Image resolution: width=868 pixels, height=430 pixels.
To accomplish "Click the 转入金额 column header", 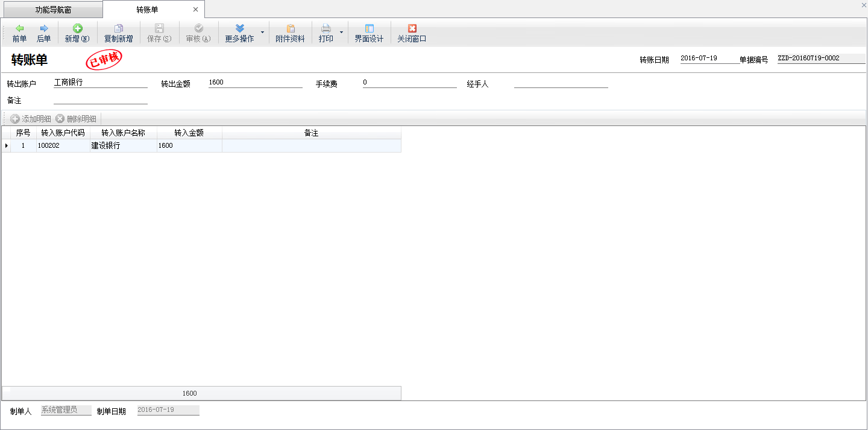I will pyautogui.click(x=189, y=133).
